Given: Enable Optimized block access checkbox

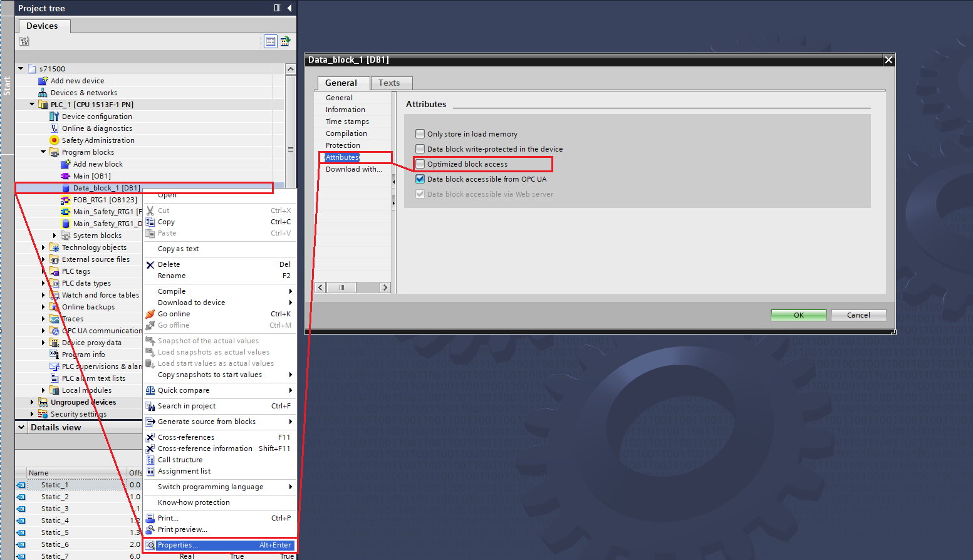Looking at the screenshot, I should [x=420, y=163].
